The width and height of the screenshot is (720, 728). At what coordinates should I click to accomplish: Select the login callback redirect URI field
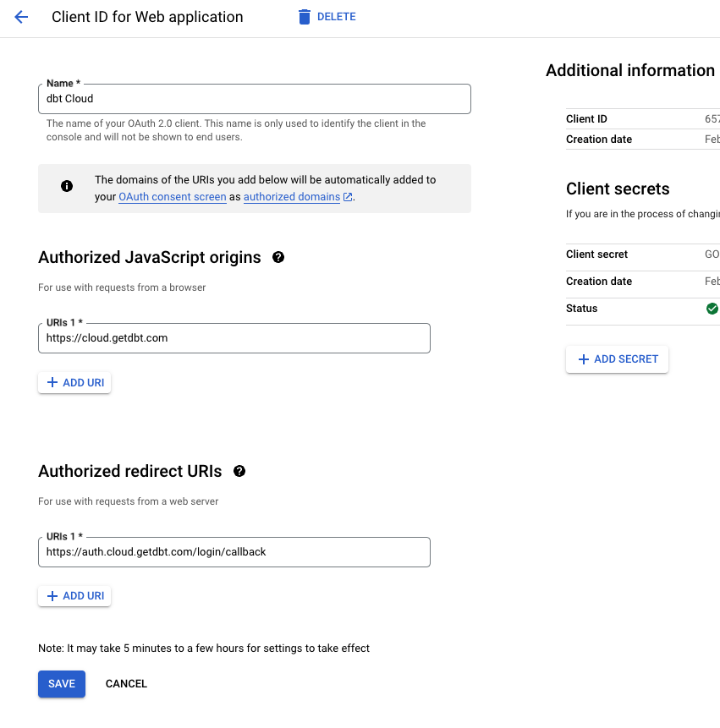[234, 550]
